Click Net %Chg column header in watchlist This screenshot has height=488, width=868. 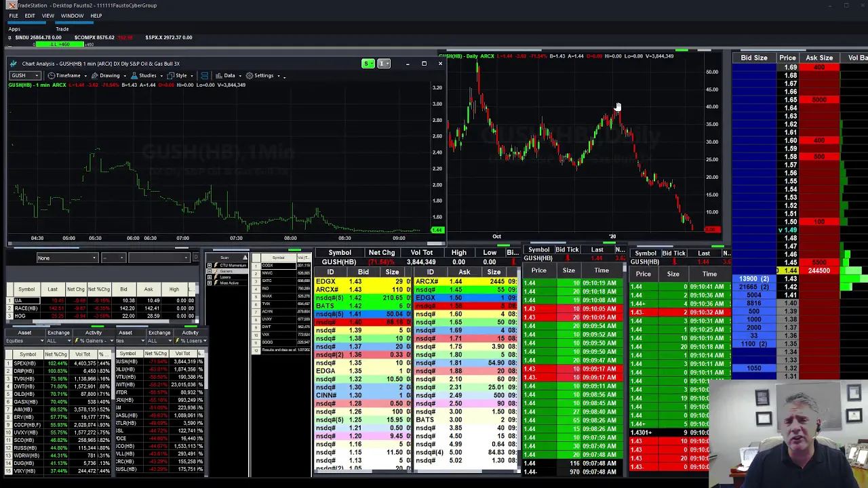(x=98, y=289)
